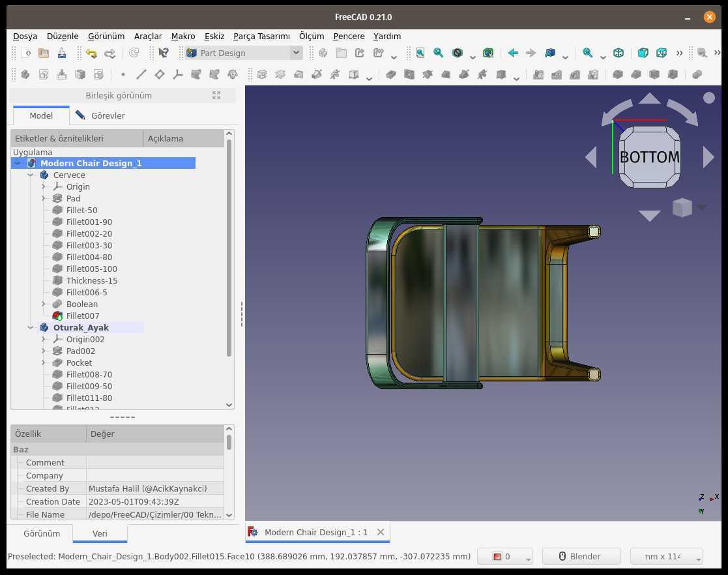Screen dimensions: 728x575
Task: Expand the Boolean tree item
Action: coord(44,304)
